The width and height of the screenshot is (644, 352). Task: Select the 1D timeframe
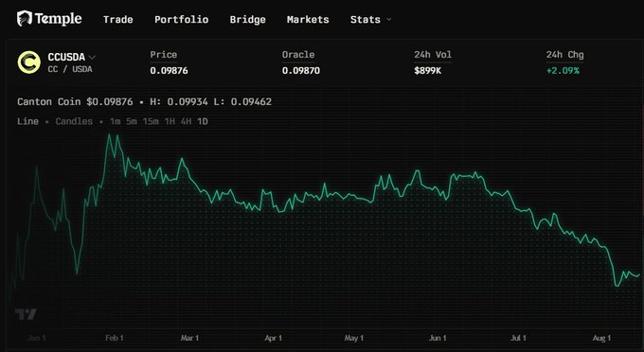(x=203, y=121)
